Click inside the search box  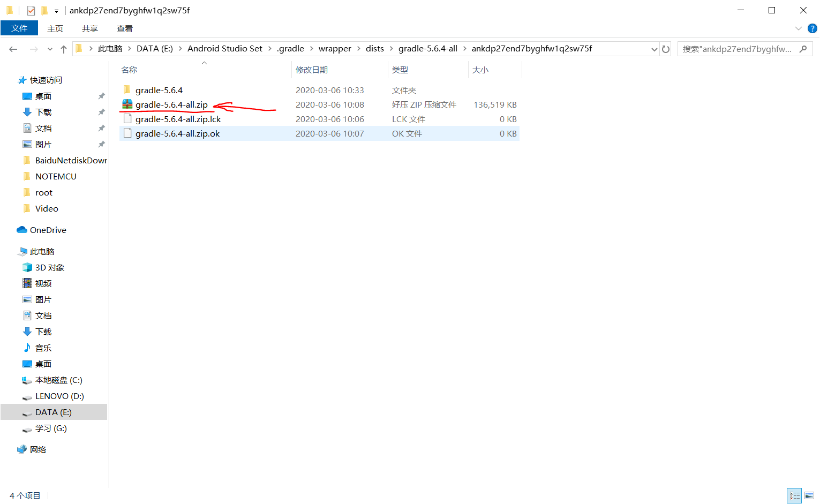pyautogui.click(x=739, y=48)
